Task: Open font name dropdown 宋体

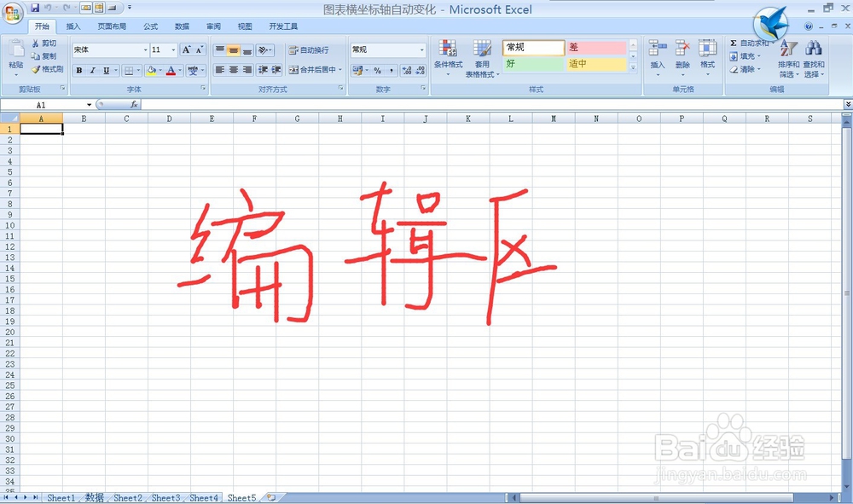Action: (x=145, y=49)
